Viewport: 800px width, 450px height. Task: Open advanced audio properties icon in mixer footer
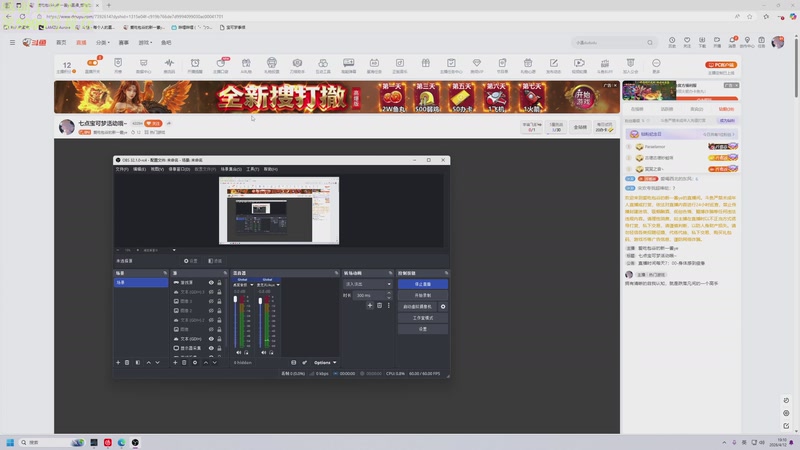click(305, 362)
